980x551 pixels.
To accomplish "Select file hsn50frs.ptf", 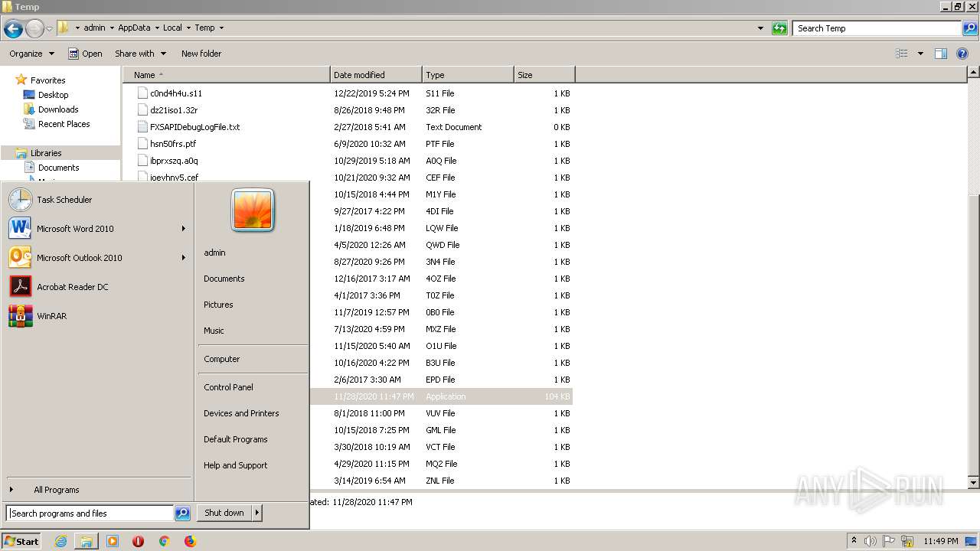I will coord(173,144).
